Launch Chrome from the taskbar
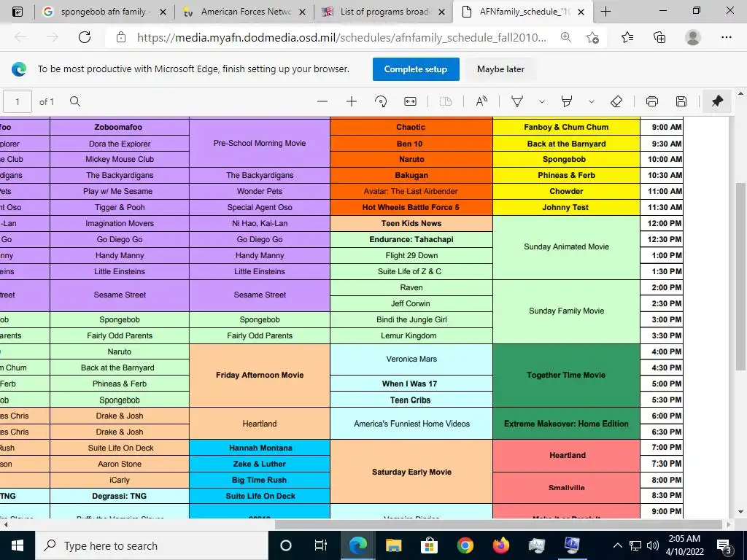Image resolution: width=747 pixels, height=560 pixels. (x=465, y=545)
